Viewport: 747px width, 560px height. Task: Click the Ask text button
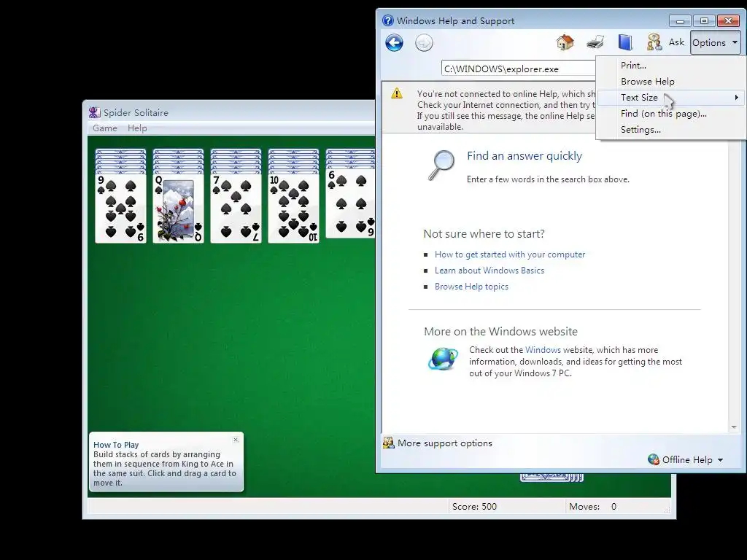pyautogui.click(x=676, y=42)
